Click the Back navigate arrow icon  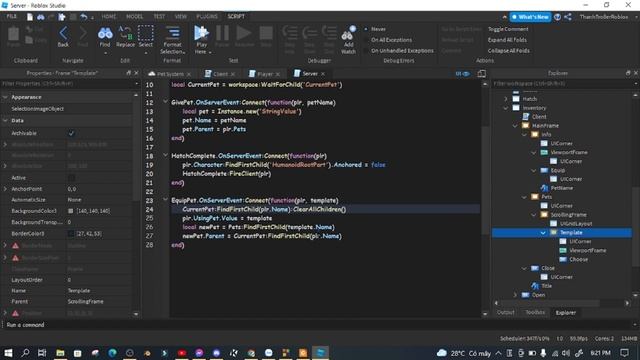[63, 33]
